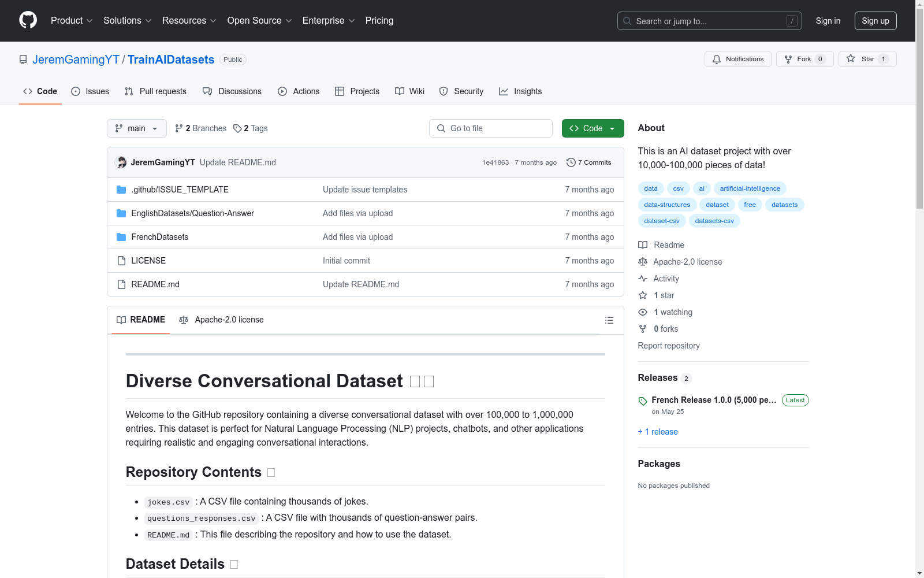Image resolution: width=924 pixels, height=578 pixels.
Task: Expand the Product menu
Action: coord(72,20)
